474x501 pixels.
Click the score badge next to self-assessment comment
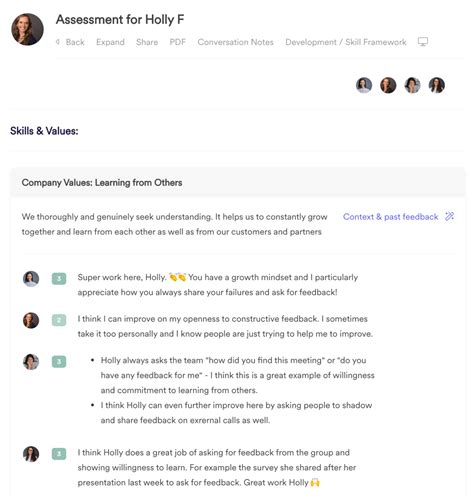tap(59, 320)
